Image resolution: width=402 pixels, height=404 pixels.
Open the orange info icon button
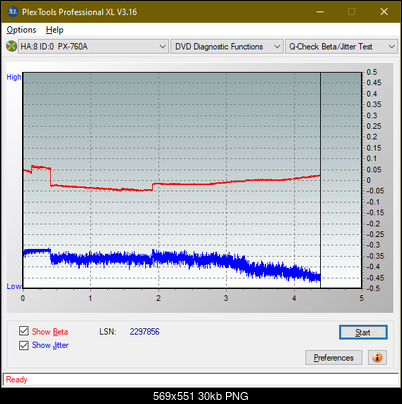377,357
